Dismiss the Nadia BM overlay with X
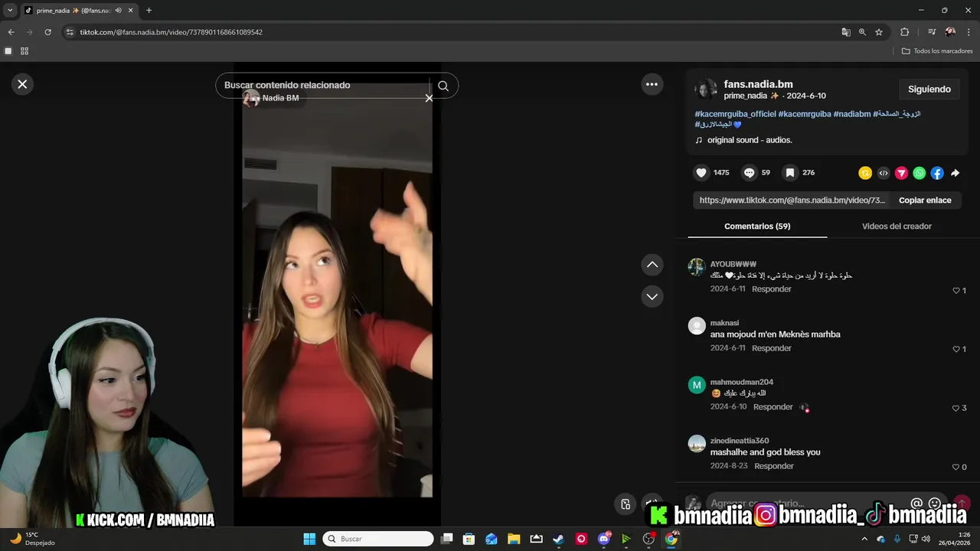This screenshot has height=551, width=980. point(429,98)
